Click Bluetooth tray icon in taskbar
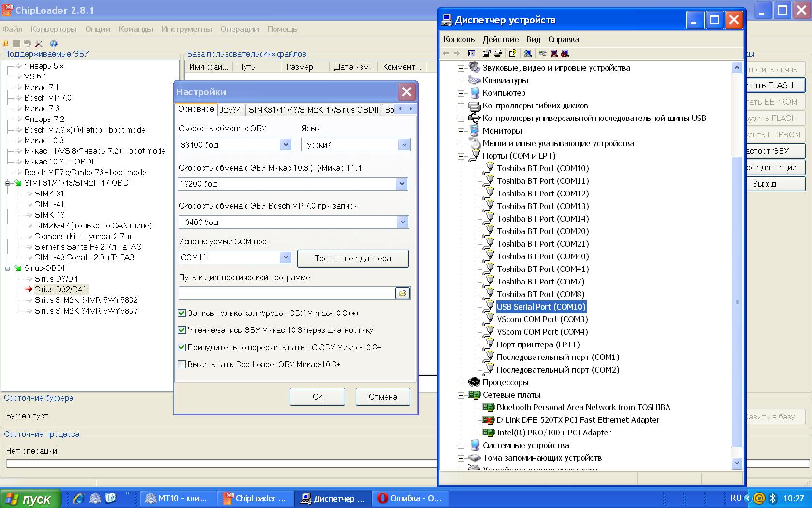This screenshot has height=508, width=812. click(772, 498)
